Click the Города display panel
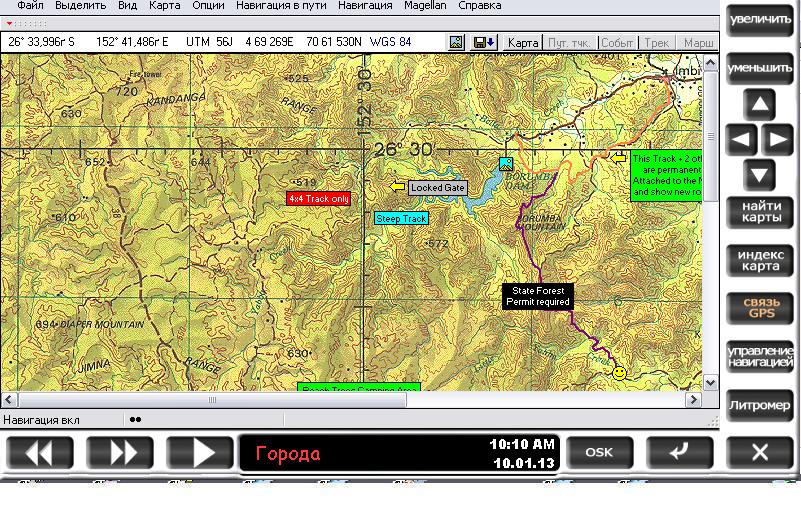 (x=399, y=453)
